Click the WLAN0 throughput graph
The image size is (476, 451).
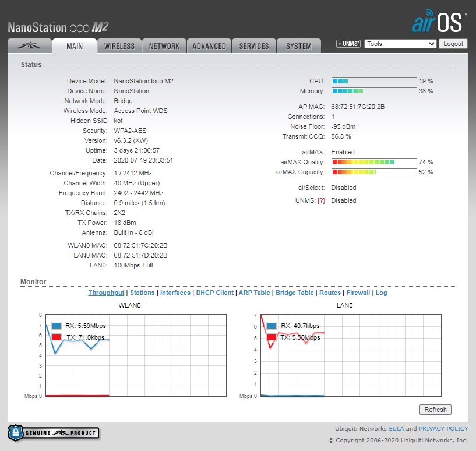pyautogui.click(x=136, y=355)
